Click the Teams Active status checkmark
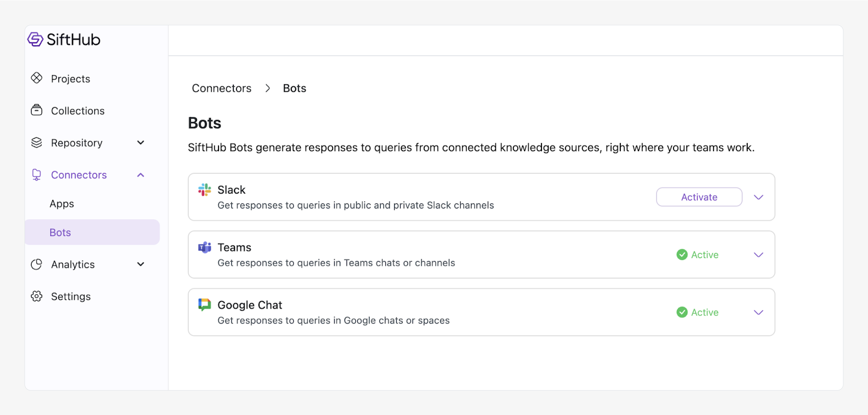This screenshot has width=868, height=415. coord(682,255)
